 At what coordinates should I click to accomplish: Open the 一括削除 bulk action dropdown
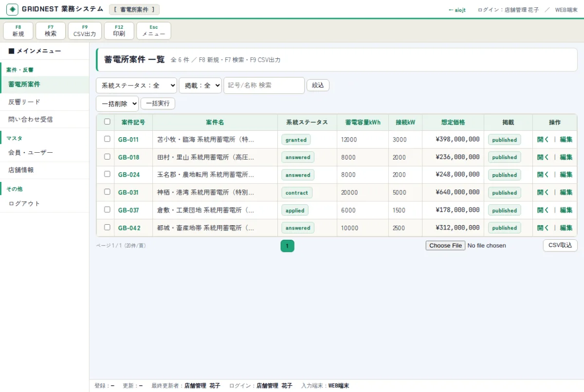117,104
